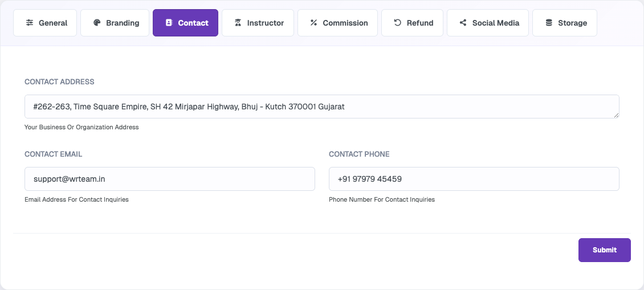Click the address textarea resize handle
Screen dimensions: 644x290
coord(616,116)
